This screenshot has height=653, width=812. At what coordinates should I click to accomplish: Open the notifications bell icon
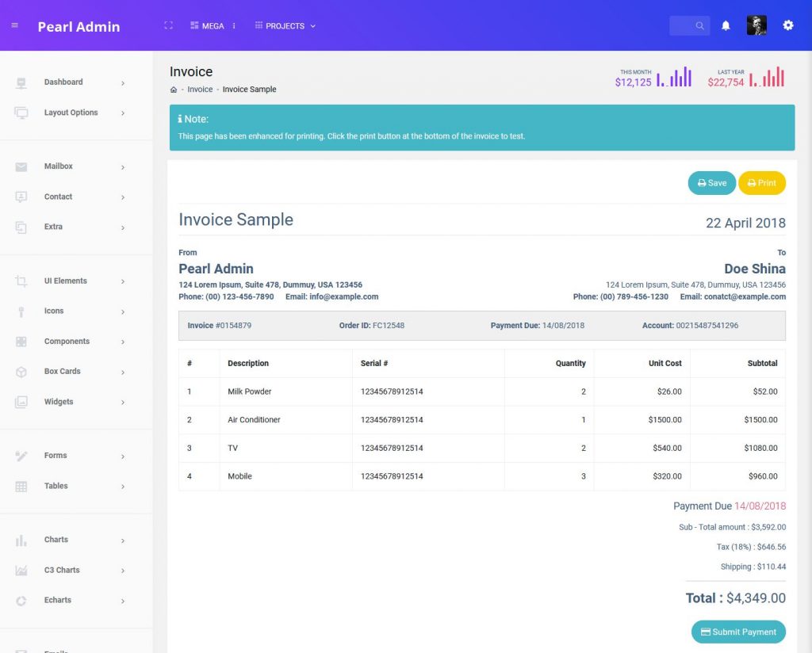coord(726,25)
